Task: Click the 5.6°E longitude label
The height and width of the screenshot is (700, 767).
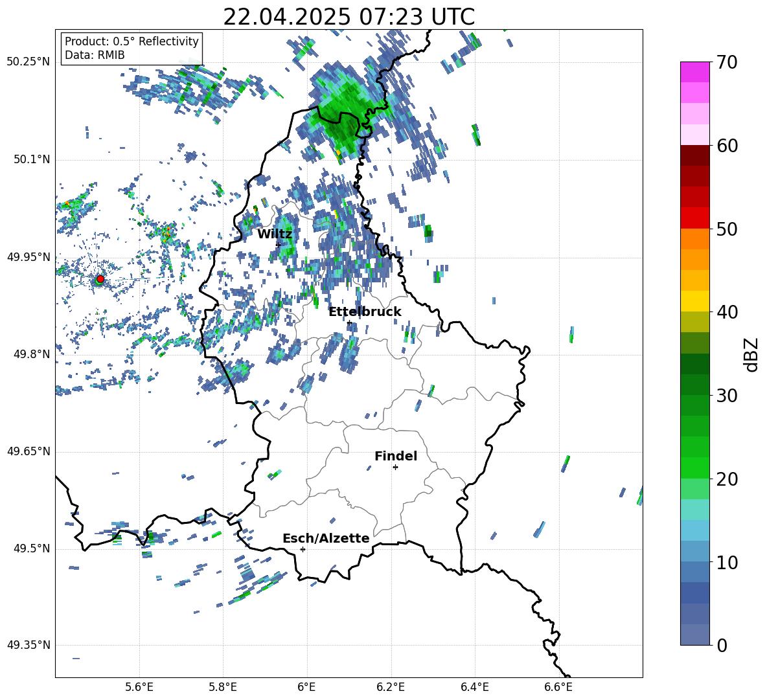Action: coord(139,687)
